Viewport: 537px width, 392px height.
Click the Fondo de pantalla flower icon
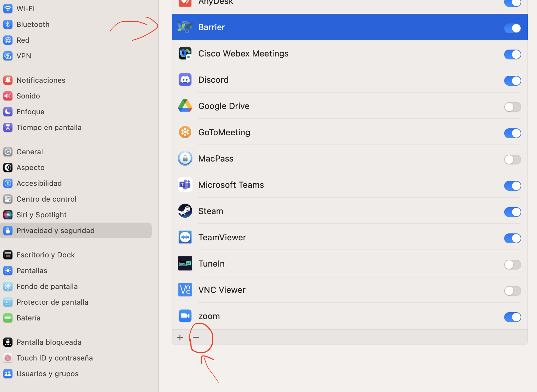pyautogui.click(x=8, y=286)
